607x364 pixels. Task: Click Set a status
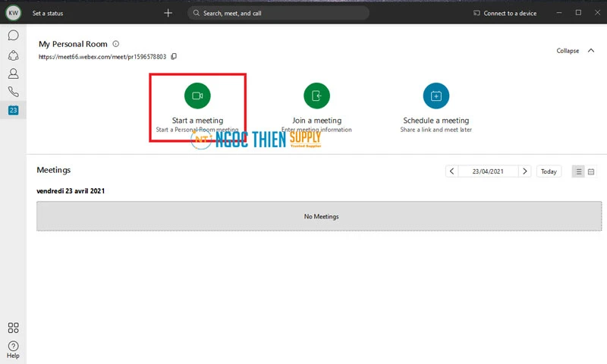coord(48,13)
